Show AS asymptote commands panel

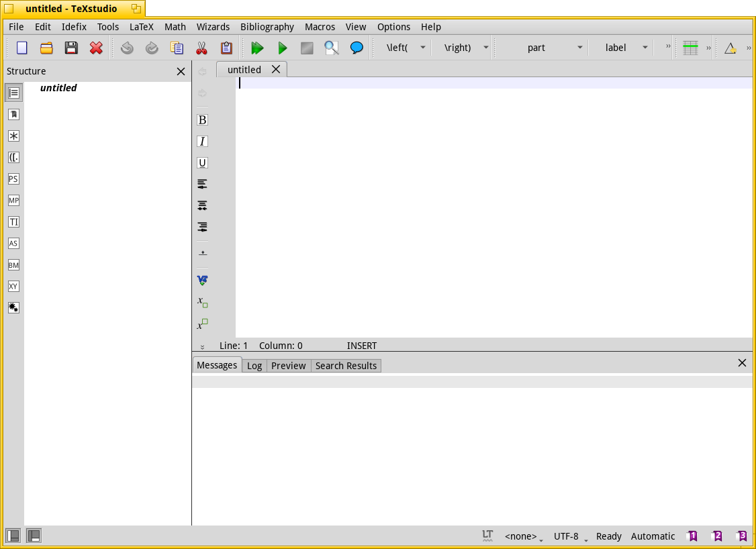click(x=13, y=244)
